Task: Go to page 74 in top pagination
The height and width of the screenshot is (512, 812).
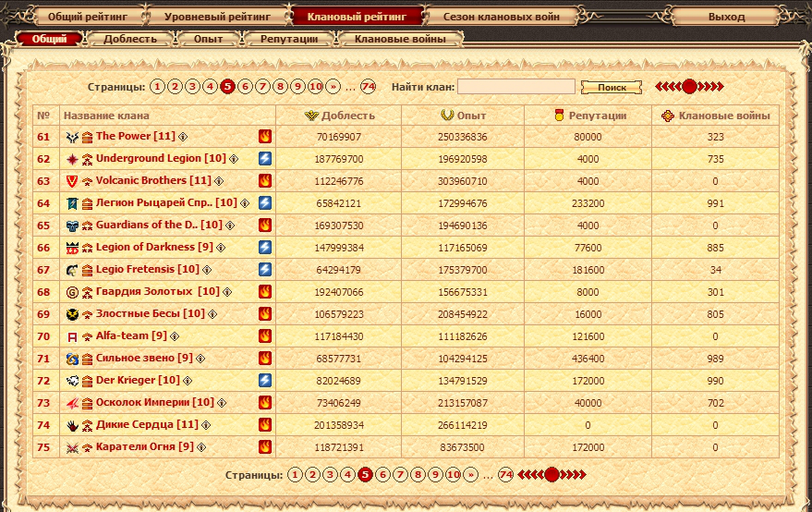Action: click(x=369, y=87)
